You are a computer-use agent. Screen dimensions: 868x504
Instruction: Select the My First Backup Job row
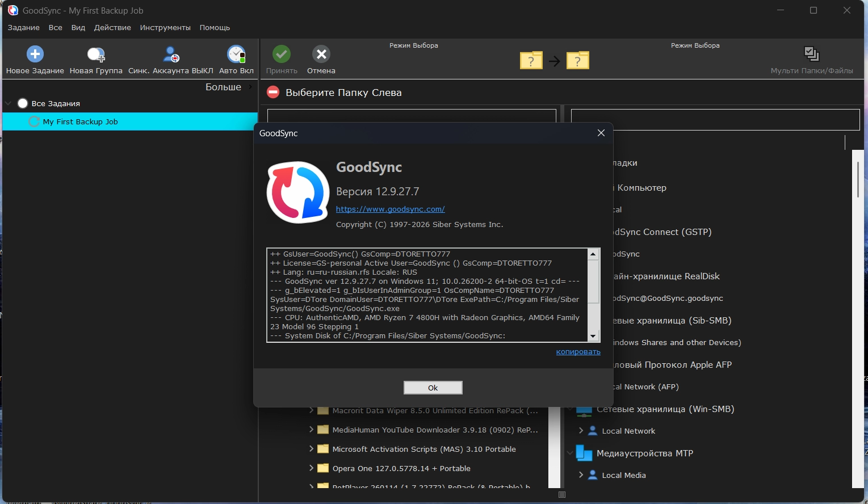coord(130,121)
